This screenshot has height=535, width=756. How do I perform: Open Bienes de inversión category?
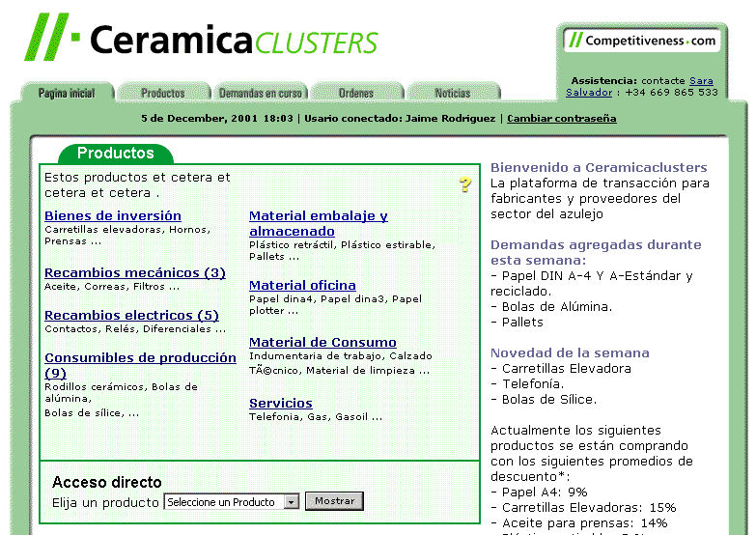pyautogui.click(x=113, y=215)
